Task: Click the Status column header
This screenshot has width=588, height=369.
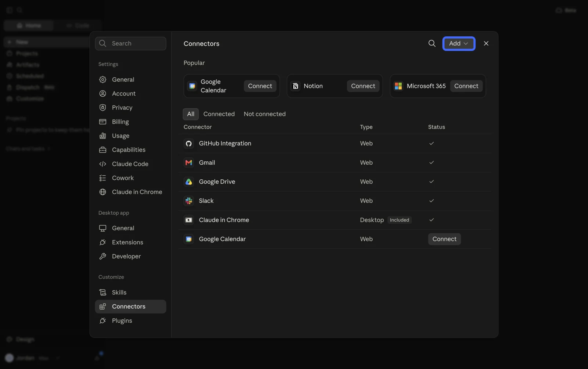Action: 437,127
